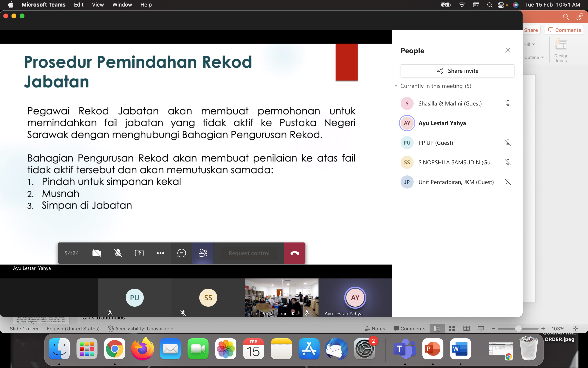The image size is (588, 368).
Task: Click the Share invite button
Action: 457,71
